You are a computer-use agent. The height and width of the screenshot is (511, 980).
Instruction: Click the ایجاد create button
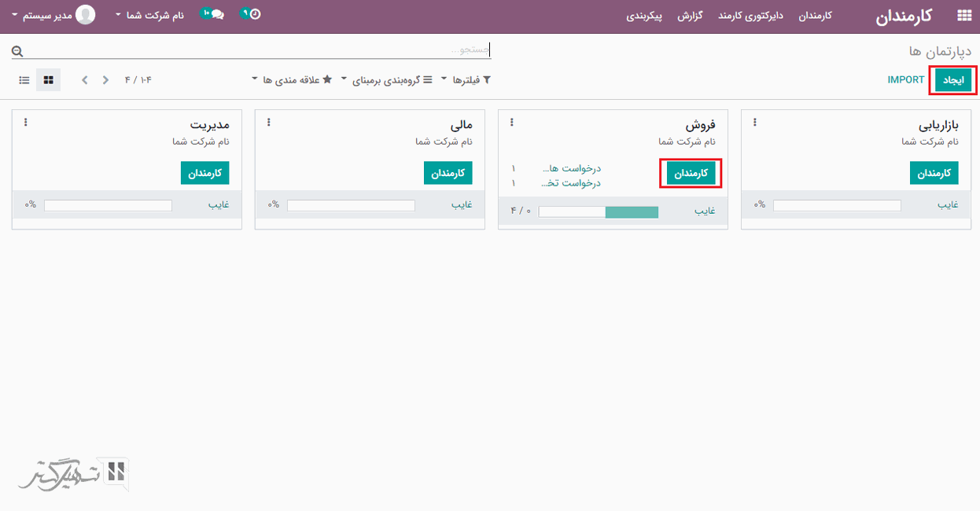pos(953,80)
